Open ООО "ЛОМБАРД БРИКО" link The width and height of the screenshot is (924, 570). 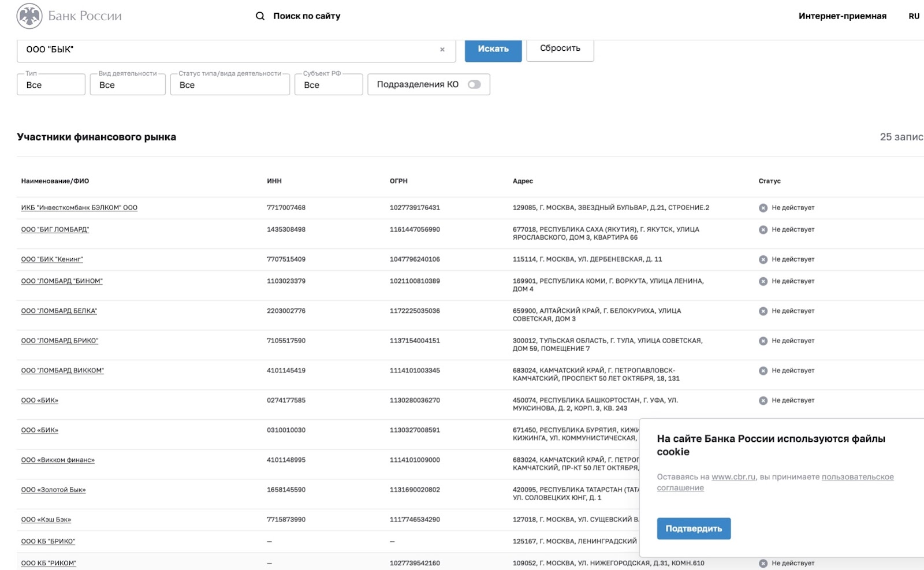coord(59,341)
